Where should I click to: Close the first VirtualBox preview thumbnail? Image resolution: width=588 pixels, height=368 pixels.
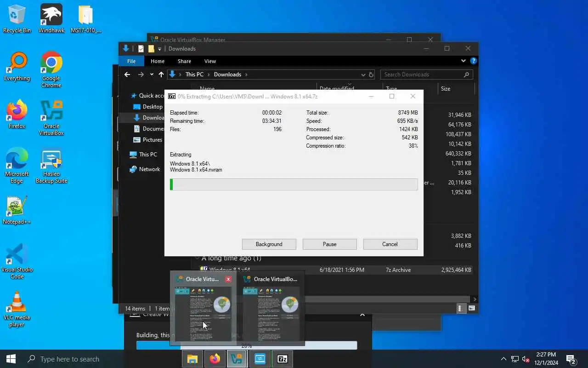pyautogui.click(x=228, y=279)
